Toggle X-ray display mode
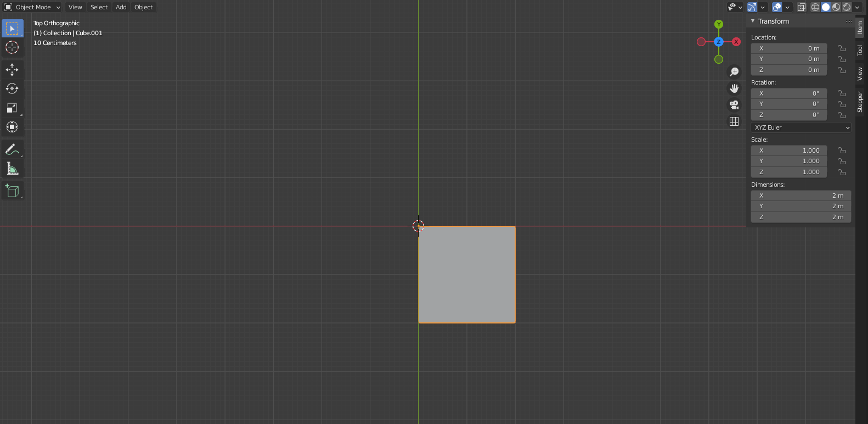This screenshot has height=424, width=868. click(802, 7)
